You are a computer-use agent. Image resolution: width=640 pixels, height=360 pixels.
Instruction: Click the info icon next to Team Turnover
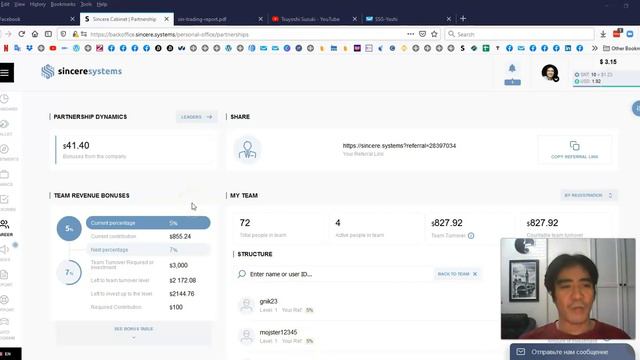[471, 236]
